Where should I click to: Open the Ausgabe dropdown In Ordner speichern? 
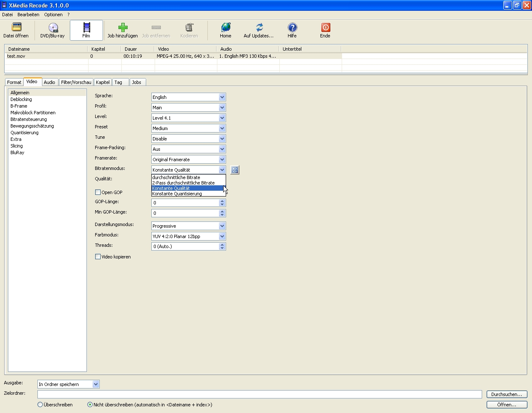(x=69, y=384)
